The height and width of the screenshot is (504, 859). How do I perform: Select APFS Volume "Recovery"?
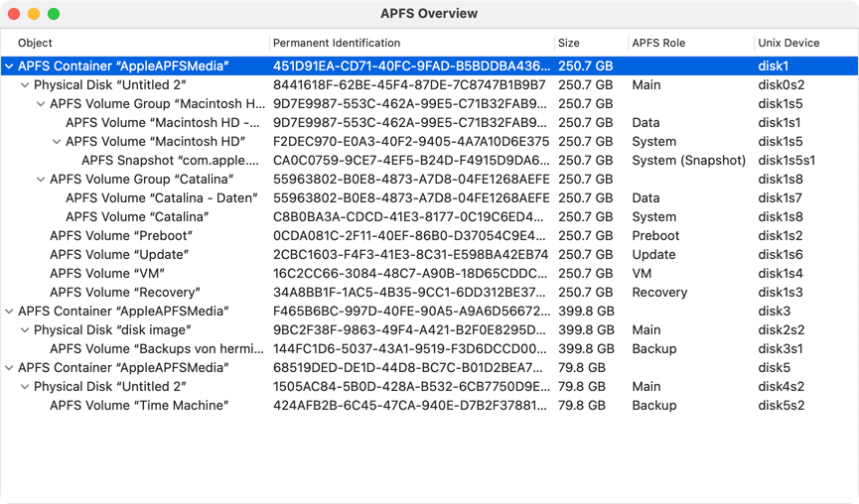click(429, 293)
